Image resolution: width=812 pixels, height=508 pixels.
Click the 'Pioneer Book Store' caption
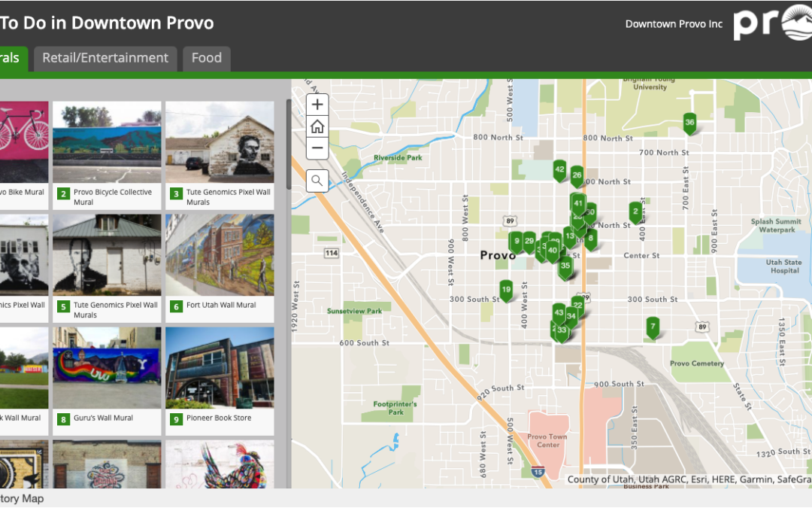tap(219, 418)
